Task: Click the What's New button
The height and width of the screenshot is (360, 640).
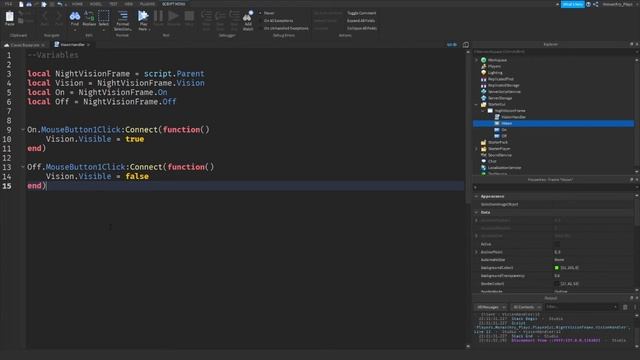Action: coord(573,4)
